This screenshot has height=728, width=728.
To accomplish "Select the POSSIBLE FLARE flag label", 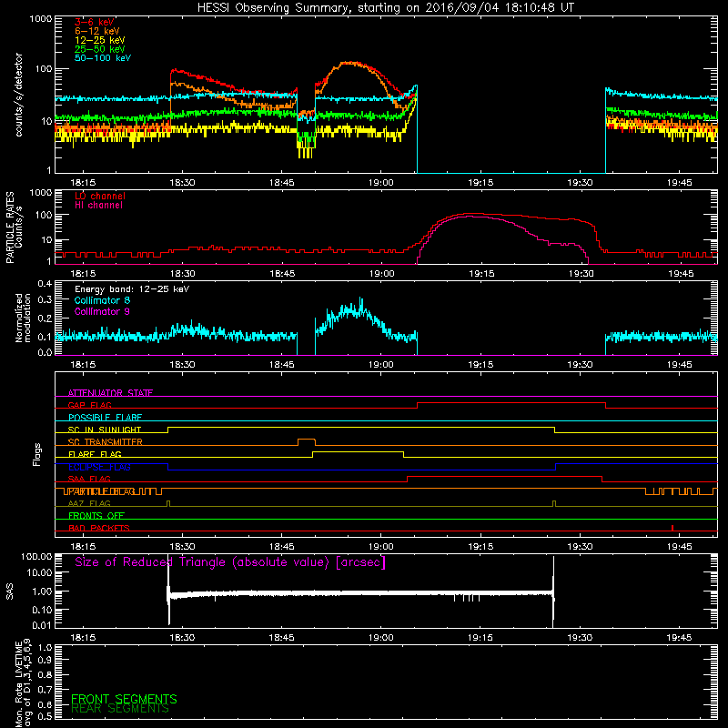I will [105, 418].
